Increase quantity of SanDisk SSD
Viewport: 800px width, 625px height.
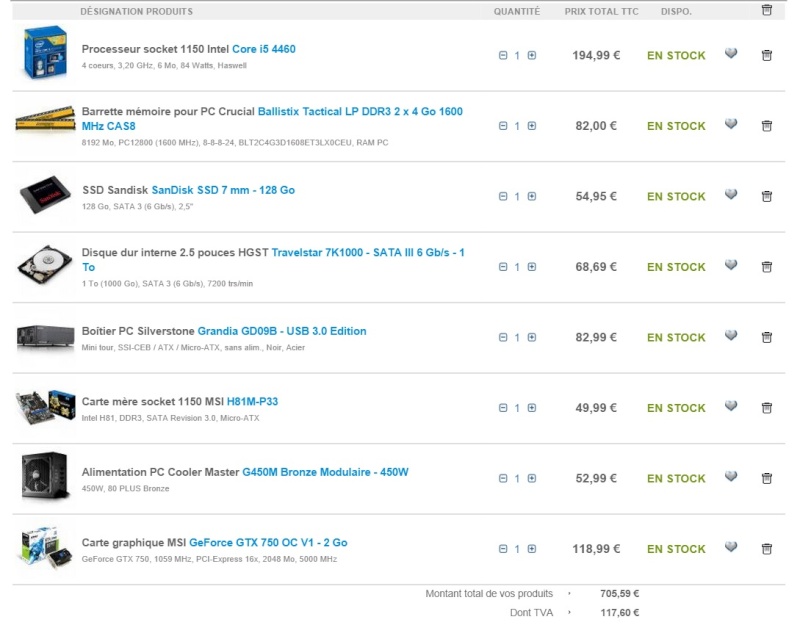532,196
